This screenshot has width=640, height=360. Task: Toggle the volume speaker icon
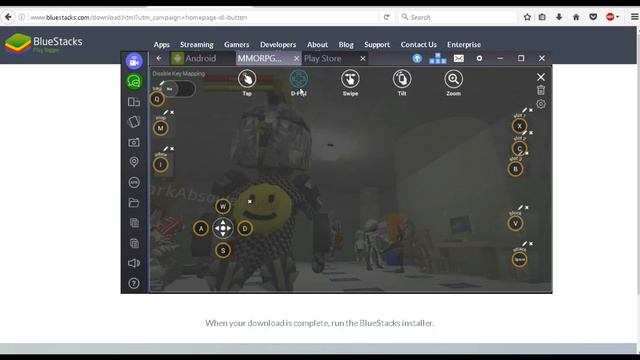coord(134,263)
